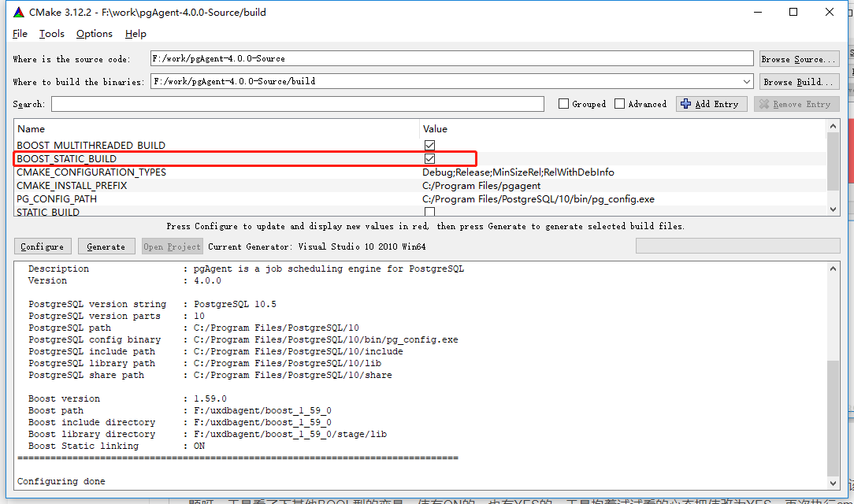Image resolution: width=854 pixels, height=504 pixels.
Task: Click value Debug;Release;MinSizeRel;RelWithDebInfo
Action: click(x=518, y=172)
